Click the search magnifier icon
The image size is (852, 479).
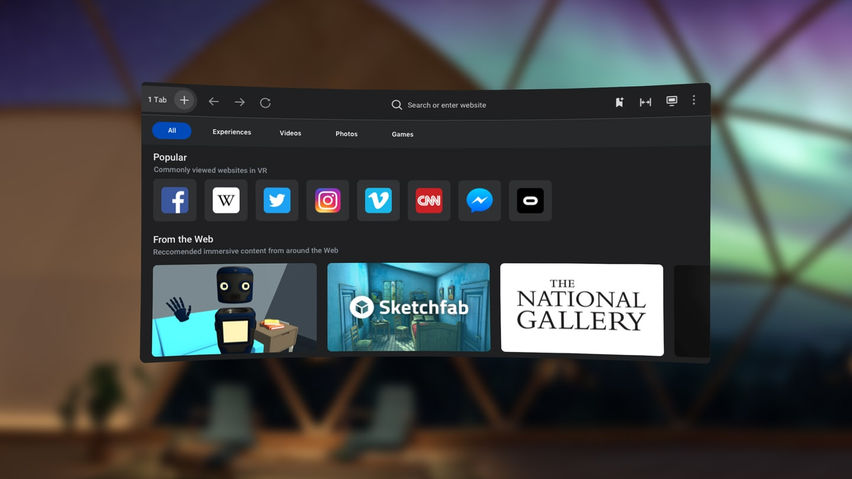(397, 105)
